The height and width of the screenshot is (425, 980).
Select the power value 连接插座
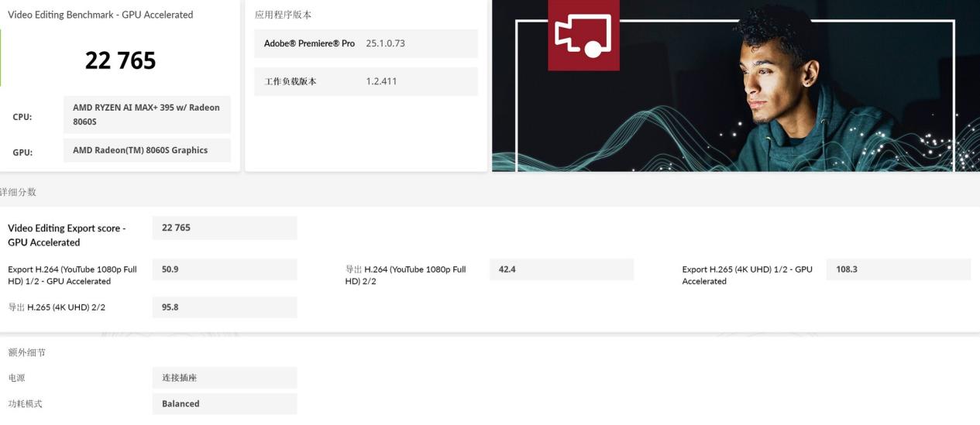(x=225, y=378)
